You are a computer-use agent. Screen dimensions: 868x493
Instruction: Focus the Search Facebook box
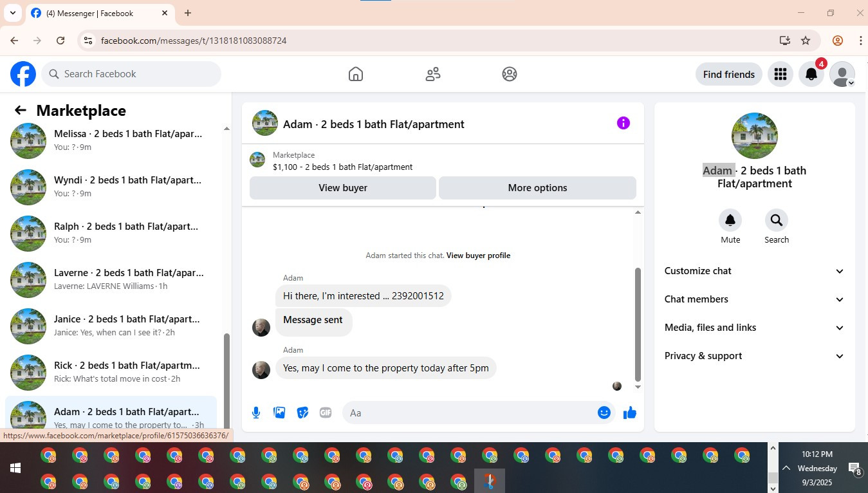pyautogui.click(x=131, y=74)
